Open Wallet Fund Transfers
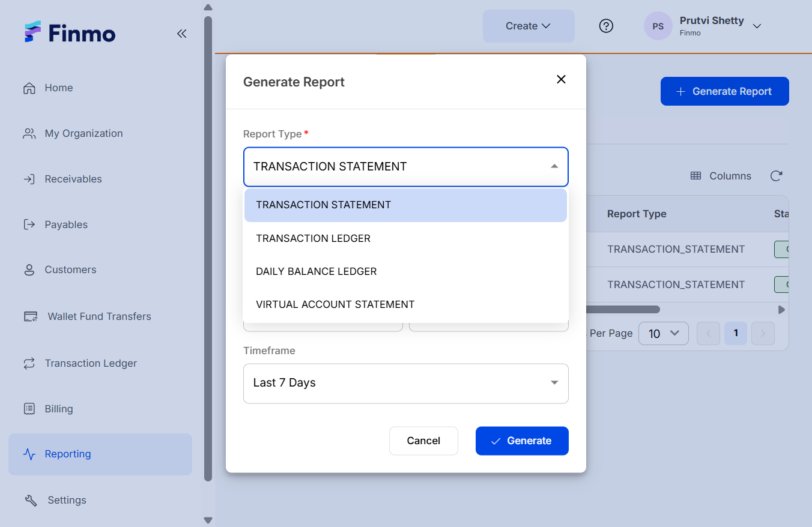Image resolution: width=812 pixels, height=527 pixels. [x=100, y=316]
